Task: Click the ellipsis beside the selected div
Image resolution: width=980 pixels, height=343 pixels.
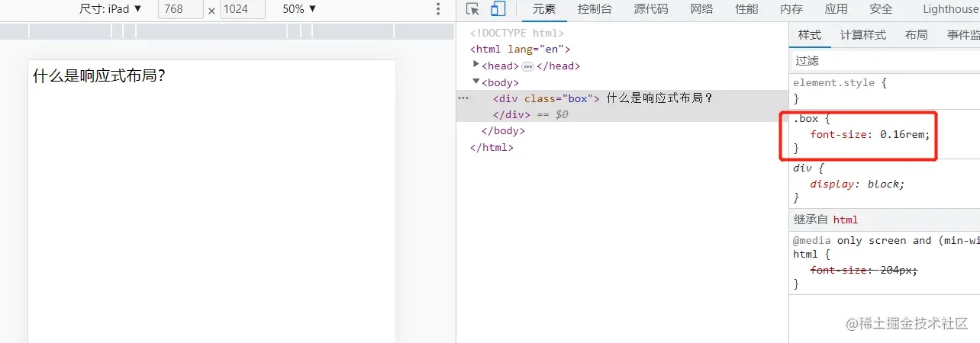Action: (x=463, y=98)
